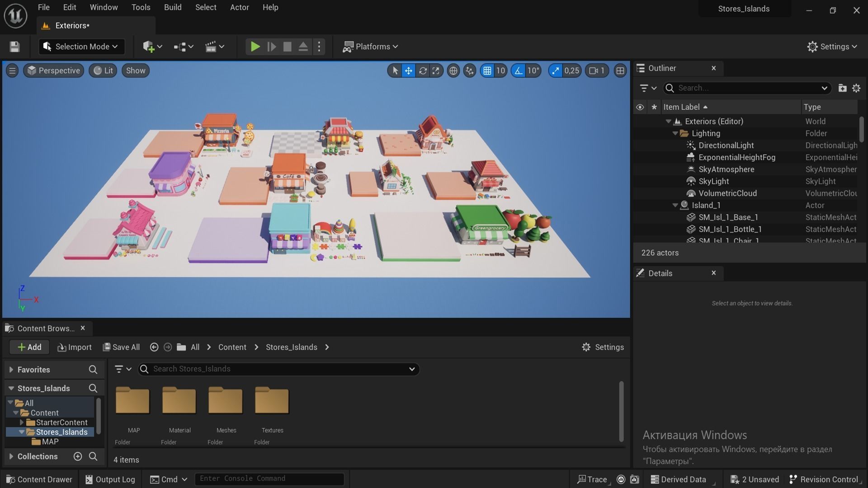
Task: Open scale snap value 0,25 dropdown
Action: coord(571,70)
